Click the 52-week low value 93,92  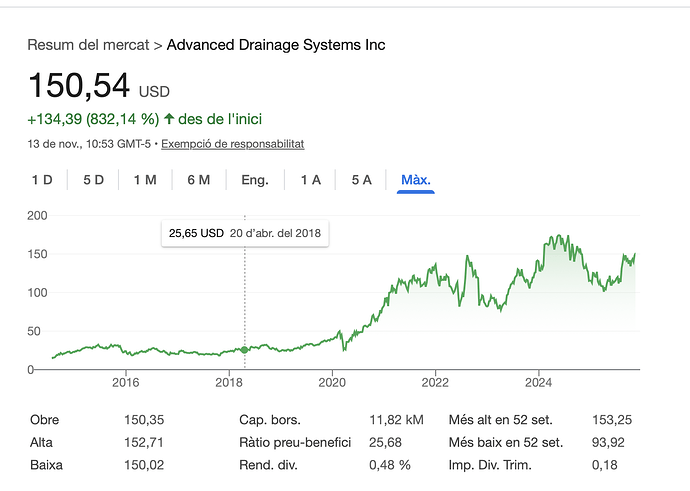(x=608, y=442)
